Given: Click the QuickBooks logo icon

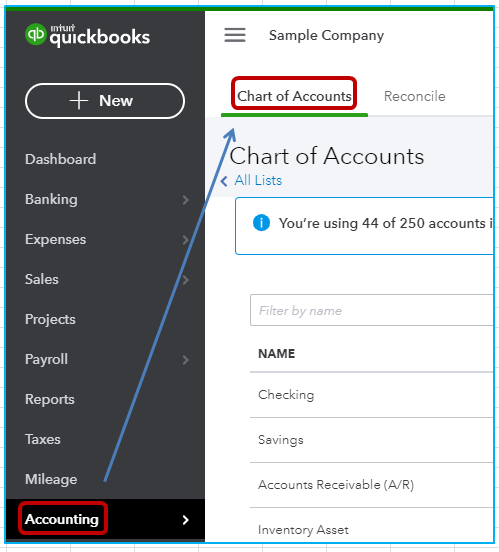Looking at the screenshot, I should 36,34.
